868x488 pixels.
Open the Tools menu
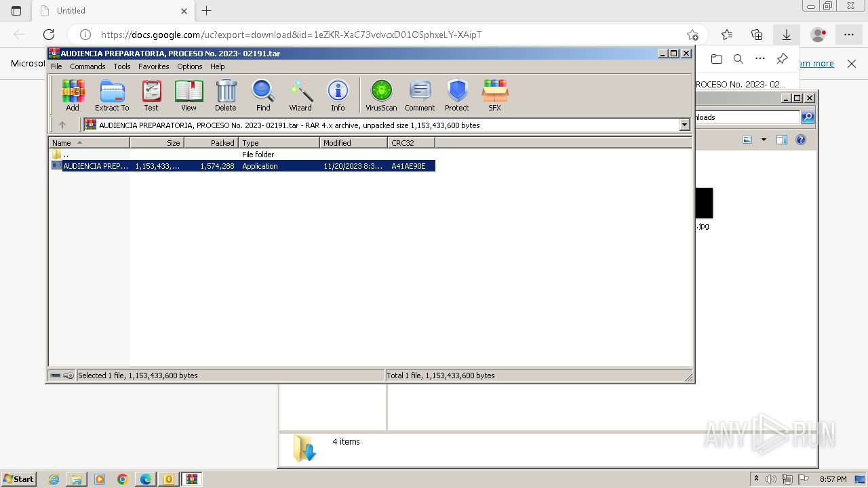click(122, 66)
